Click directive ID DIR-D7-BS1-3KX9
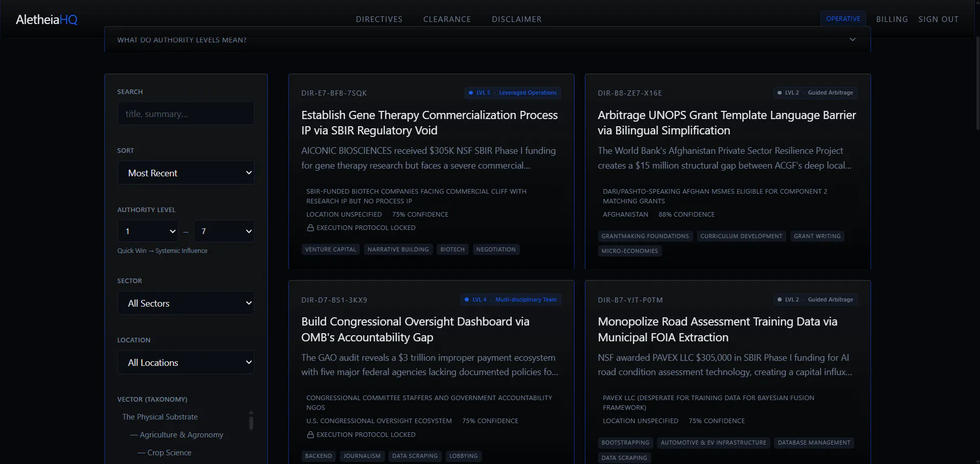 click(334, 300)
